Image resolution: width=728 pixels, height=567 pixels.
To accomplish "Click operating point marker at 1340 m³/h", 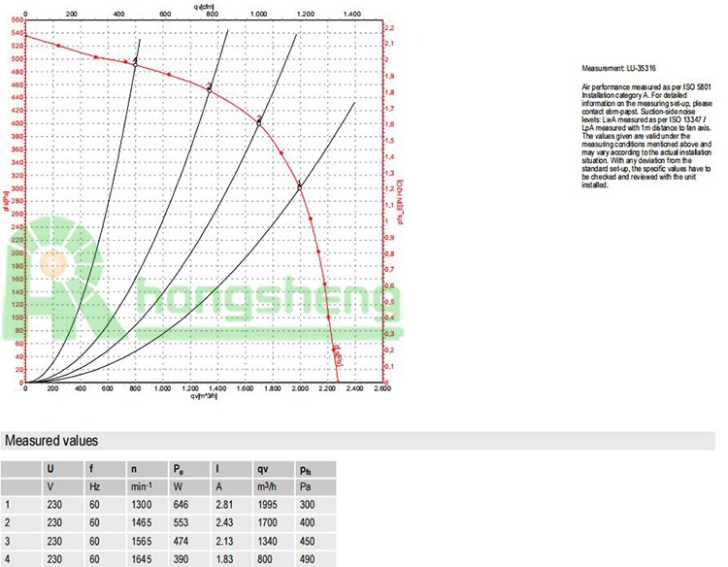I will 209,88.
